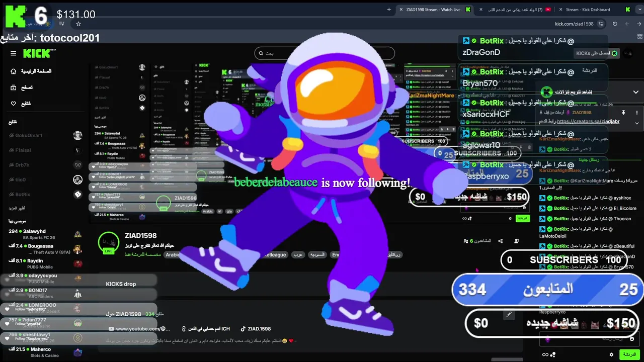This screenshot has width=644, height=362.
Task: Open chat settings gear next to send button
Action: (x=611, y=354)
